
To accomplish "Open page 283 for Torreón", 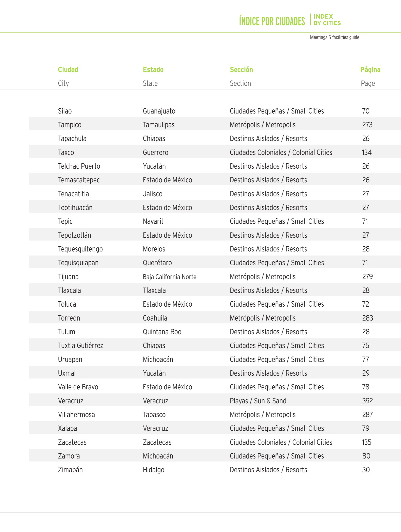I will pos(367,318).
